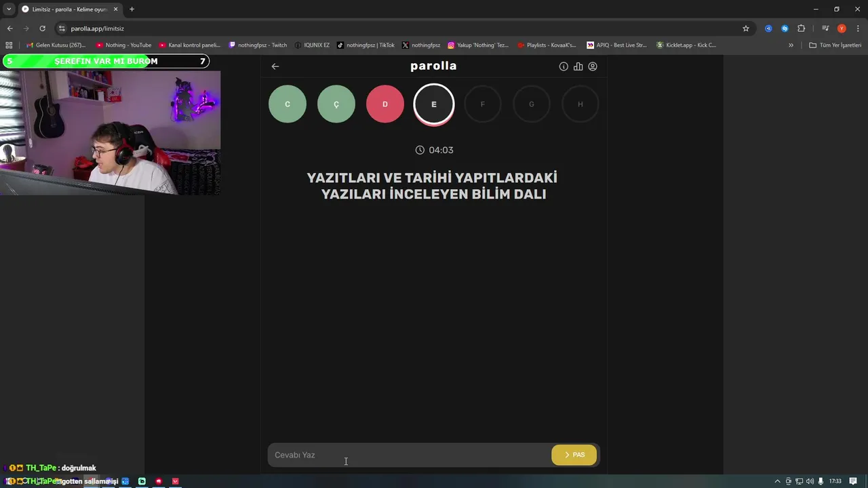Viewport: 868px width, 488px height.
Task: Bookmark this page with the star icon
Action: 746,28
